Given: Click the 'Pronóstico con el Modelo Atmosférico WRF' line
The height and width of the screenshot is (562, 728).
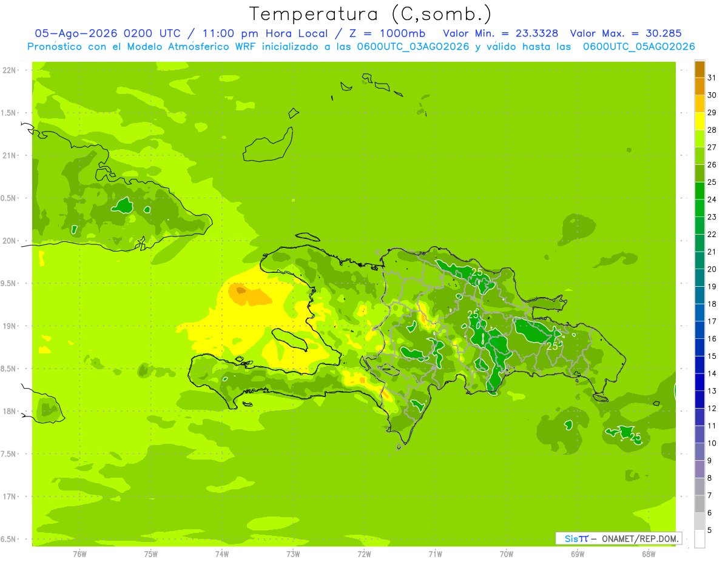Looking at the screenshot, I should click(x=143, y=47).
